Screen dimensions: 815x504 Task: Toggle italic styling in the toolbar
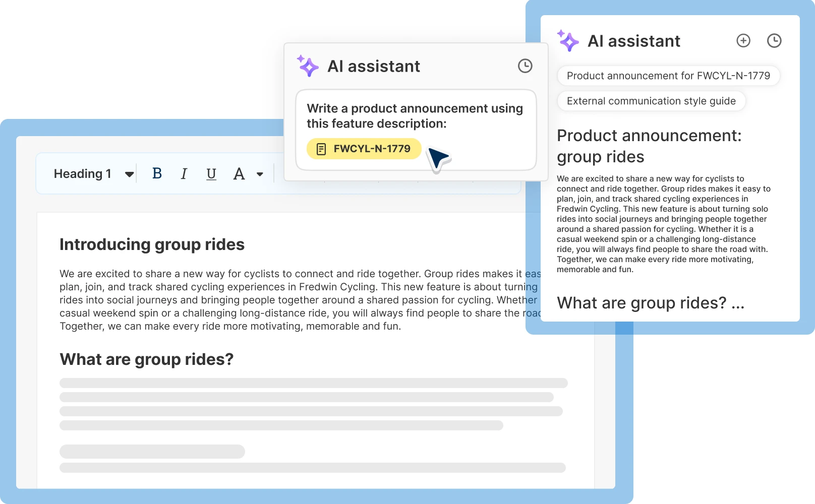pos(184,173)
